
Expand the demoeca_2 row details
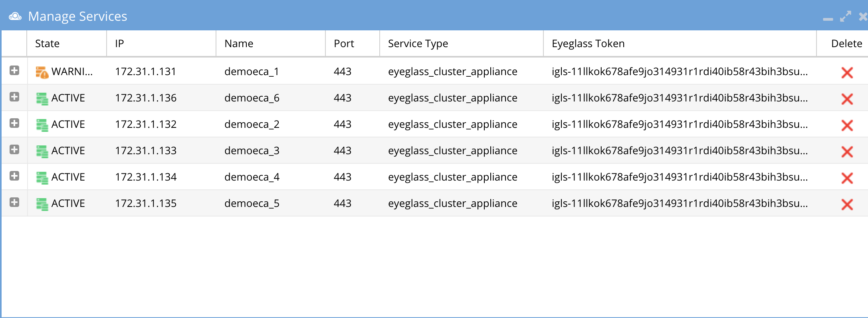pos(14,123)
